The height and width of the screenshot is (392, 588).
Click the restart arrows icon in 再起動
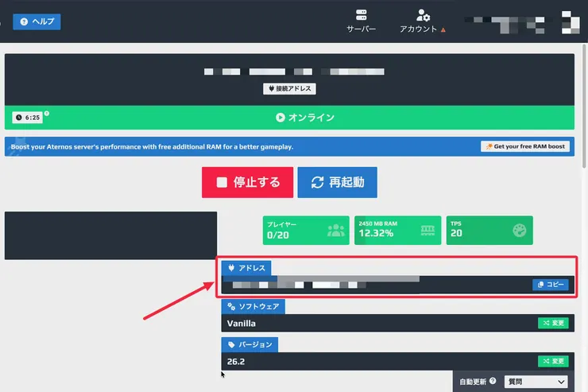(x=317, y=182)
